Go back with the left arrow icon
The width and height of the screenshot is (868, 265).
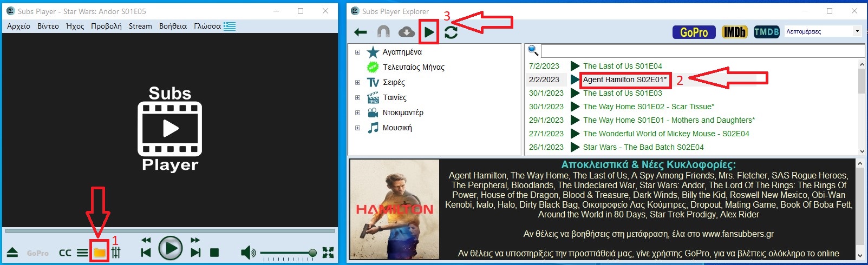(361, 32)
